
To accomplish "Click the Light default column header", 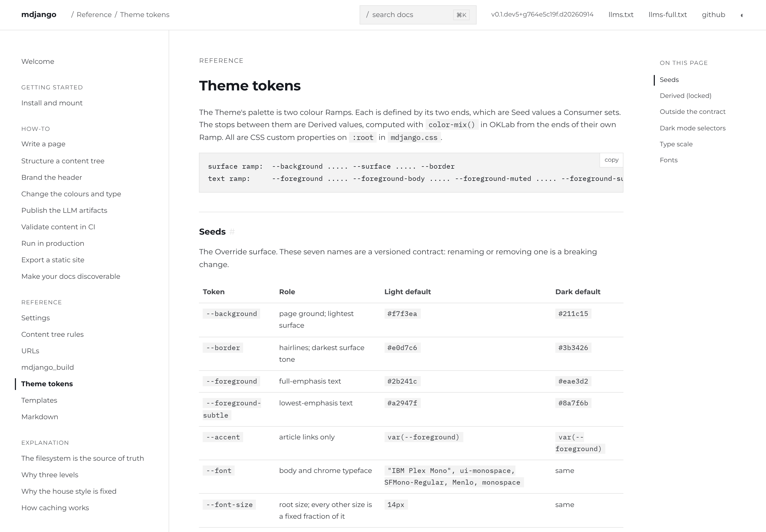I will click(x=408, y=292).
